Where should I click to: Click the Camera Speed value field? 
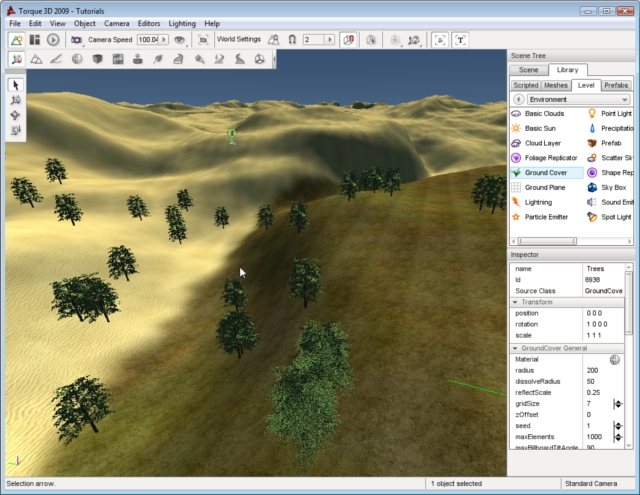149,40
